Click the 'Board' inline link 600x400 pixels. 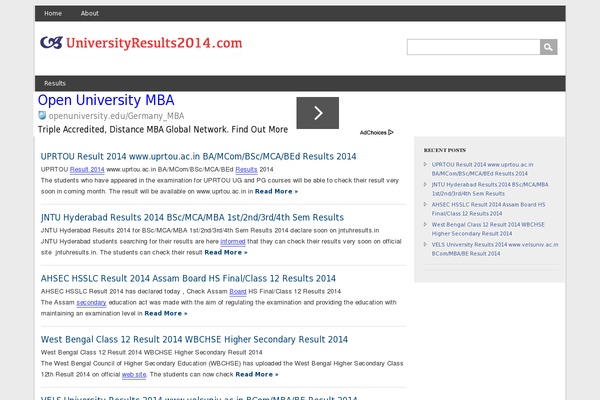click(238, 292)
